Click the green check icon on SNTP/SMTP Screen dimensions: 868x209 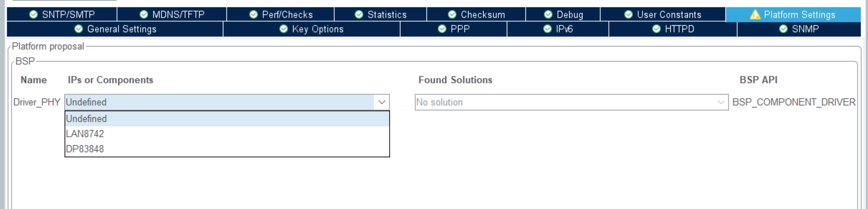tap(33, 14)
